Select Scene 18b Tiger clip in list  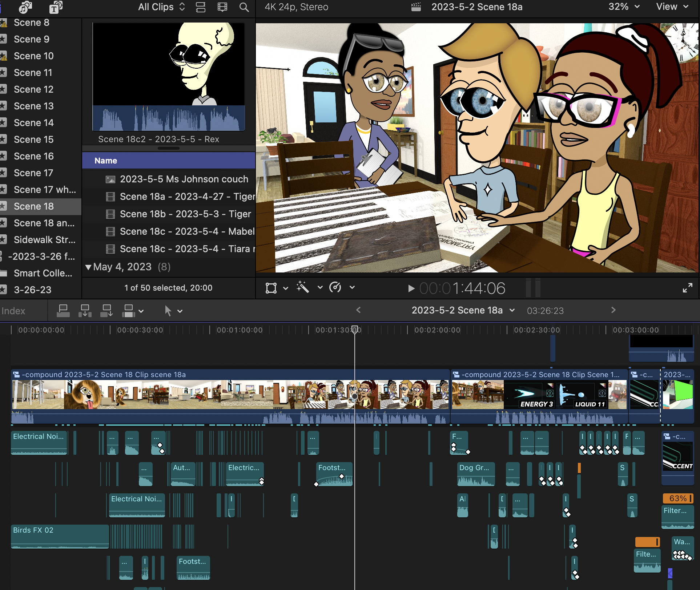coord(185,214)
